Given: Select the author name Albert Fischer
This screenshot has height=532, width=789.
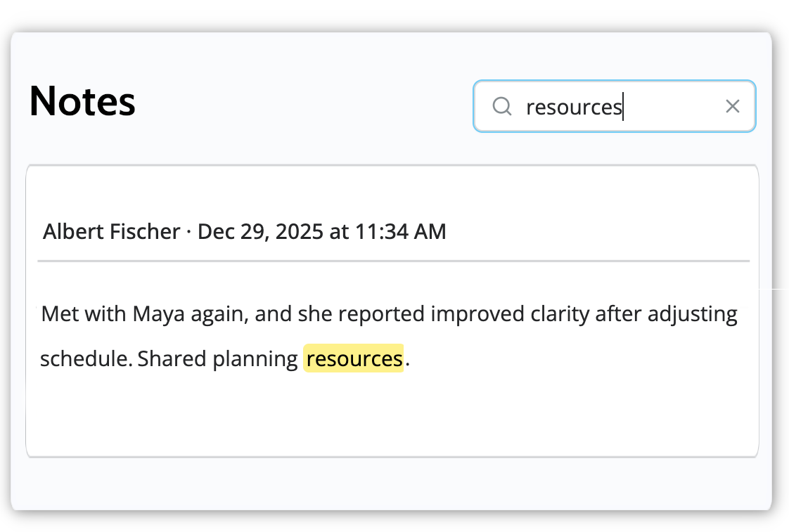Looking at the screenshot, I should pyautogui.click(x=111, y=231).
